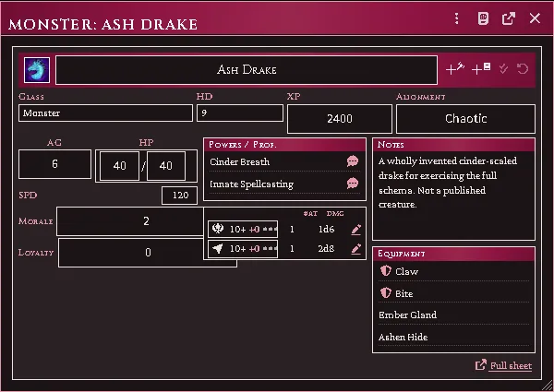Open the Cinder Breath power entry
The height and width of the screenshot is (392, 554).
coord(239,161)
